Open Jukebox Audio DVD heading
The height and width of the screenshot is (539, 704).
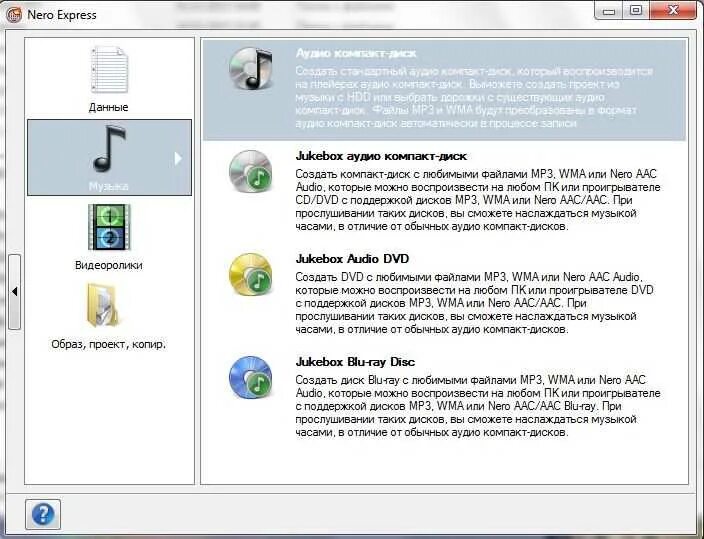352,259
